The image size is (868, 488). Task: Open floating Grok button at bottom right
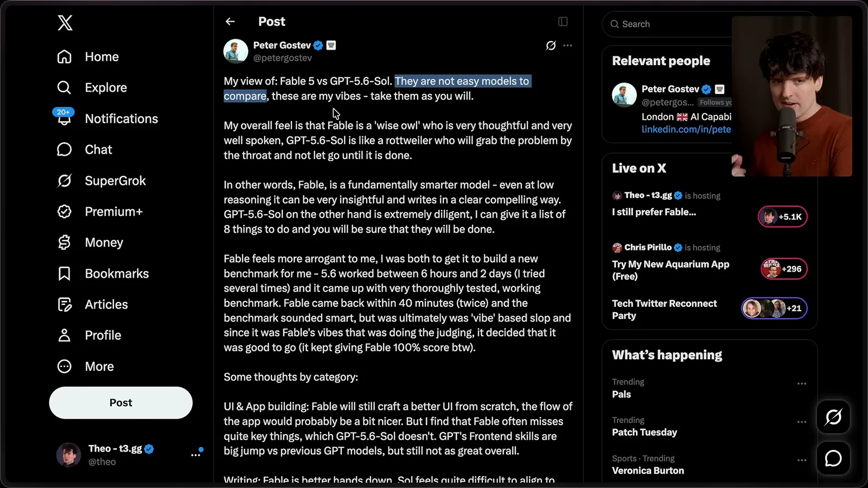click(833, 417)
